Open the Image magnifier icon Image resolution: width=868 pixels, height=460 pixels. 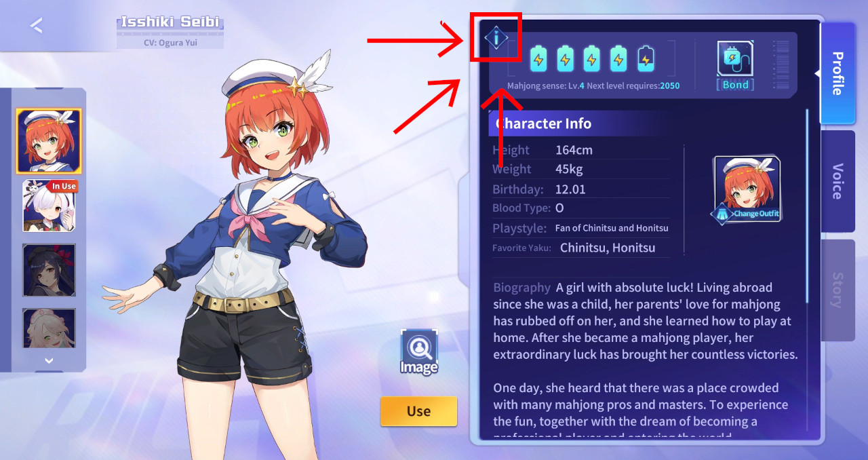[419, 352]
